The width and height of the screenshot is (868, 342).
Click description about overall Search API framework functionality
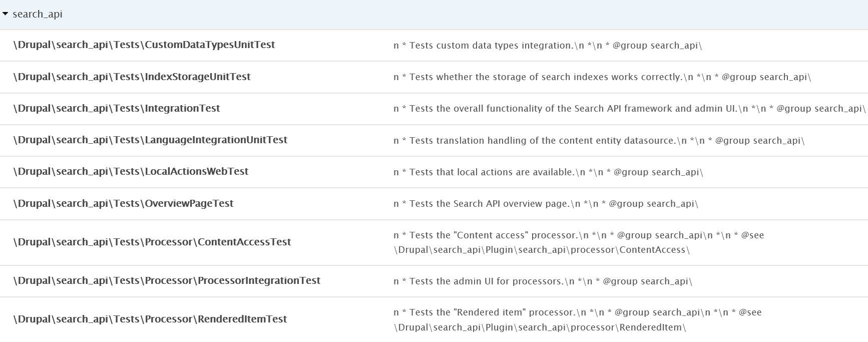point(629,109)
